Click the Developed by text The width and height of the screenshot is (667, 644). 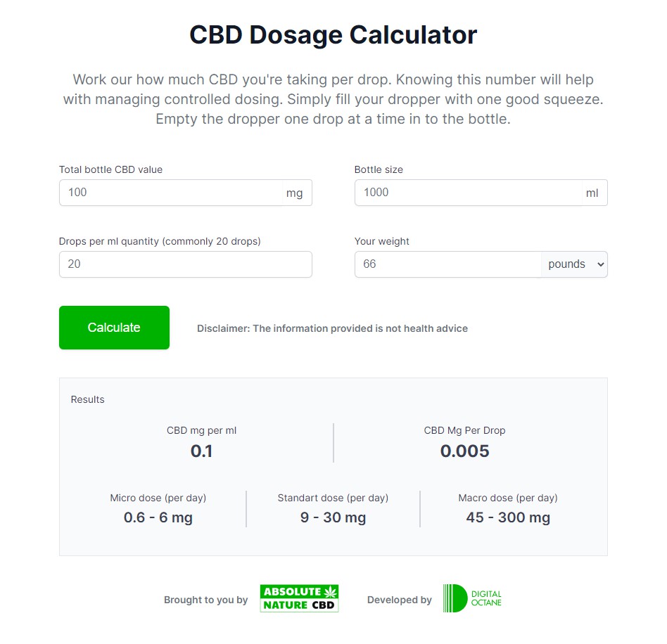(x=400, y=600)
